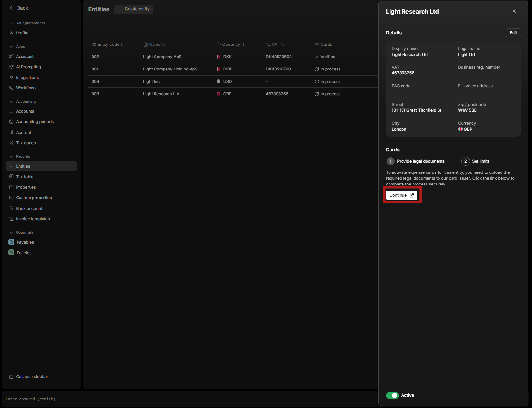Screen dimensions: 532x408
Task: Collapse the Accounting section
Action: click(11, 102)
